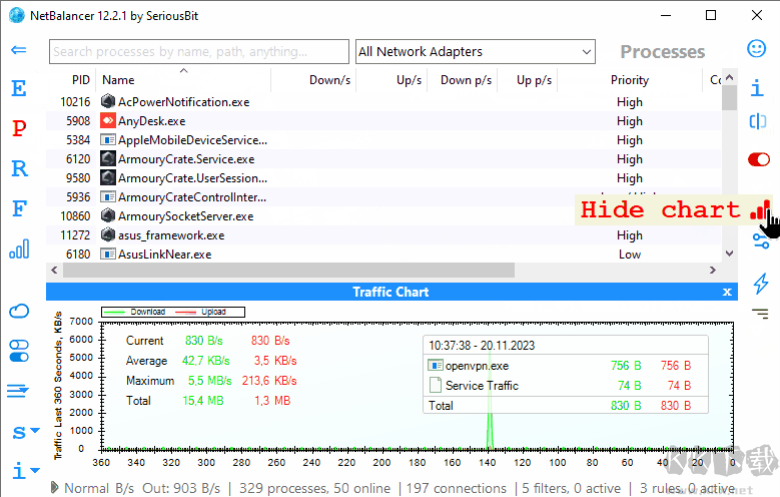Click the Download legend entry in chart
Image resolution: width=780 pixels, height=497 pixels.
tap(135, 312)
